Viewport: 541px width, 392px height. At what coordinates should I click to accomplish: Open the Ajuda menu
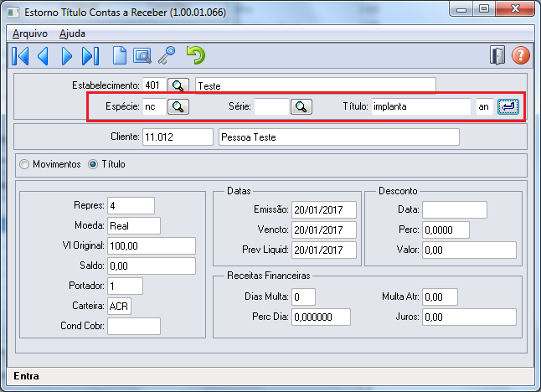pos(72,34)
